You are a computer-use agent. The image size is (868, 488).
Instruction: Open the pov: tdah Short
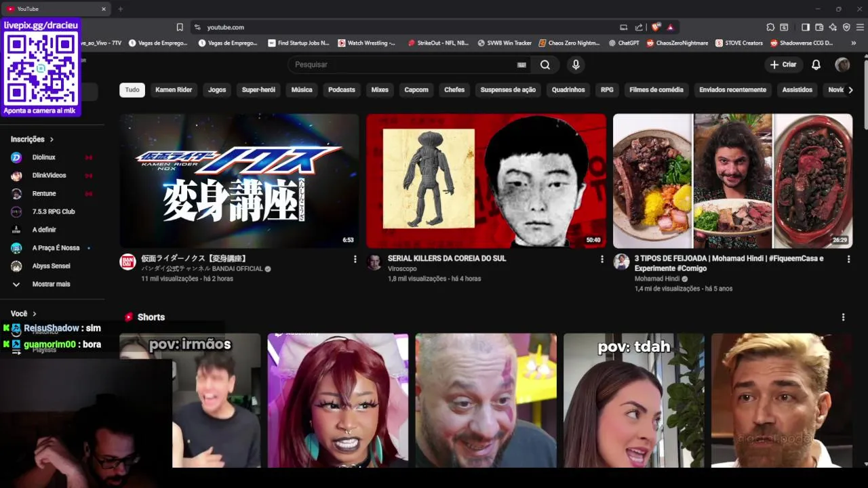click(x=633, y=400)
